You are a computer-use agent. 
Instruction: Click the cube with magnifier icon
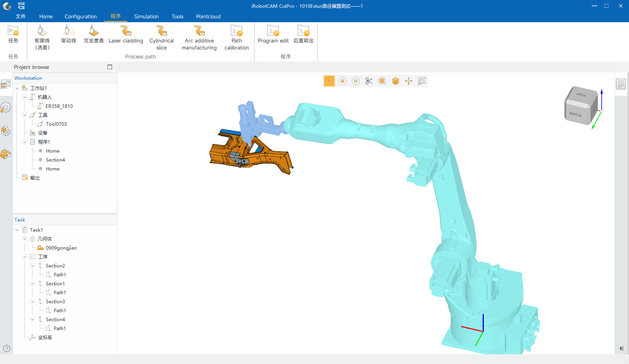[x=382, y=81]
